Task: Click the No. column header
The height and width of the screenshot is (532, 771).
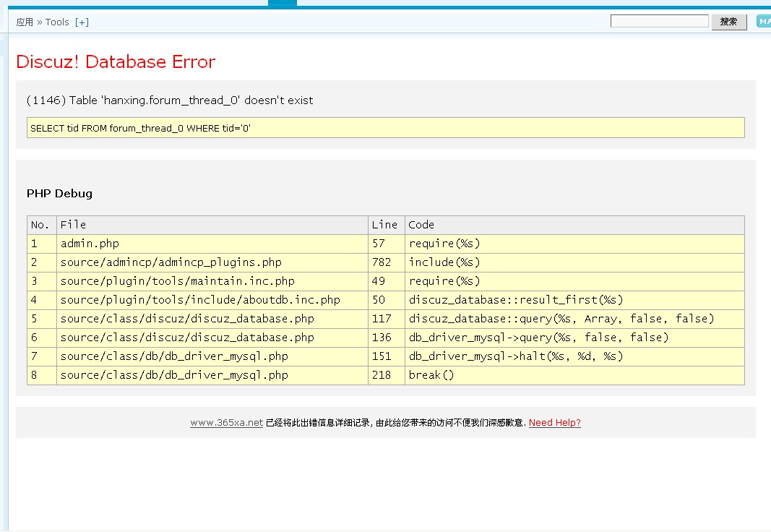Action: (x=42, y=226)
